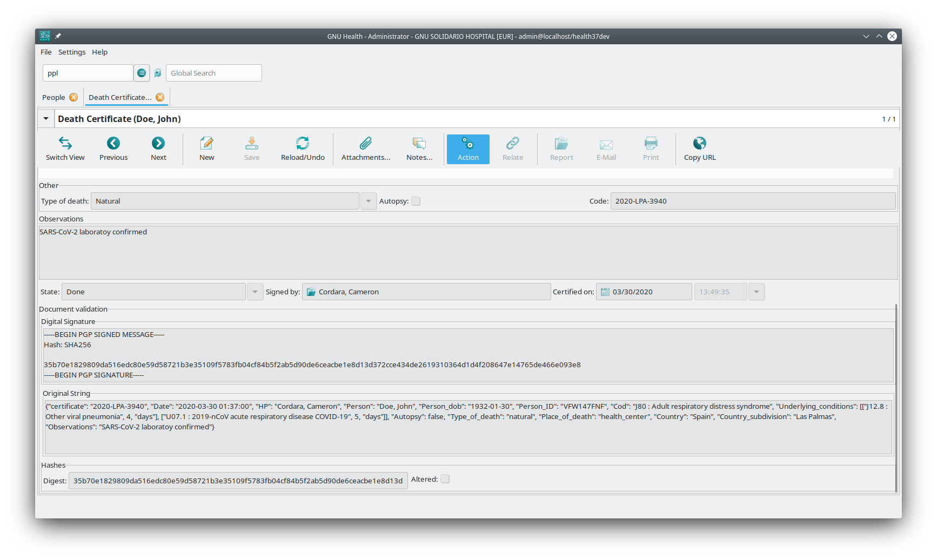
Task: Toggle the Altered checkbox
Action: [x=445, y=479]
